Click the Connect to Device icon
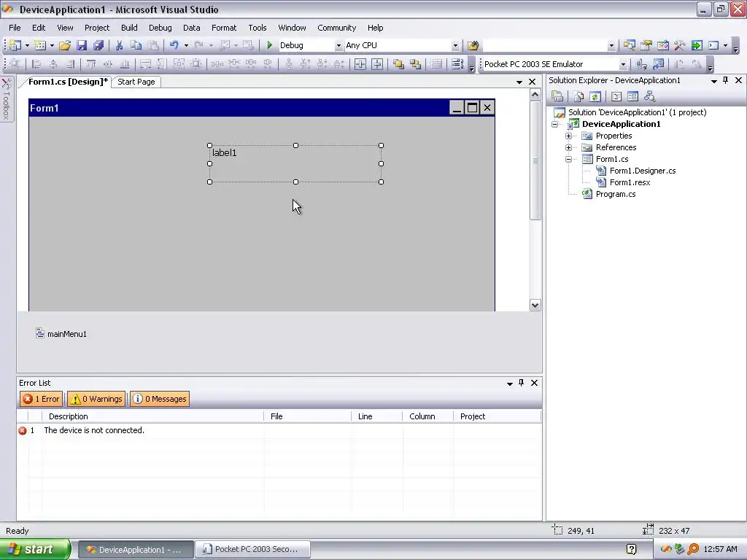This screenshot has width=747, height=560. point(641,64)
